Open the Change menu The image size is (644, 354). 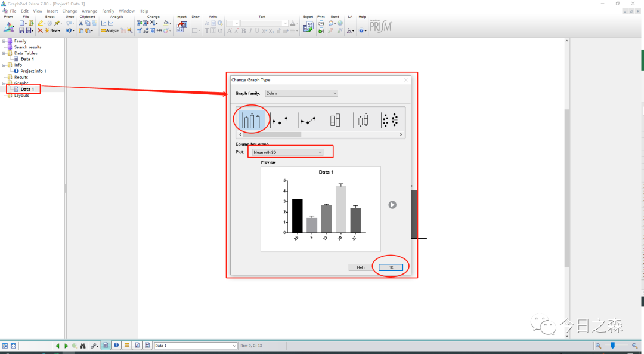(69, 11)
